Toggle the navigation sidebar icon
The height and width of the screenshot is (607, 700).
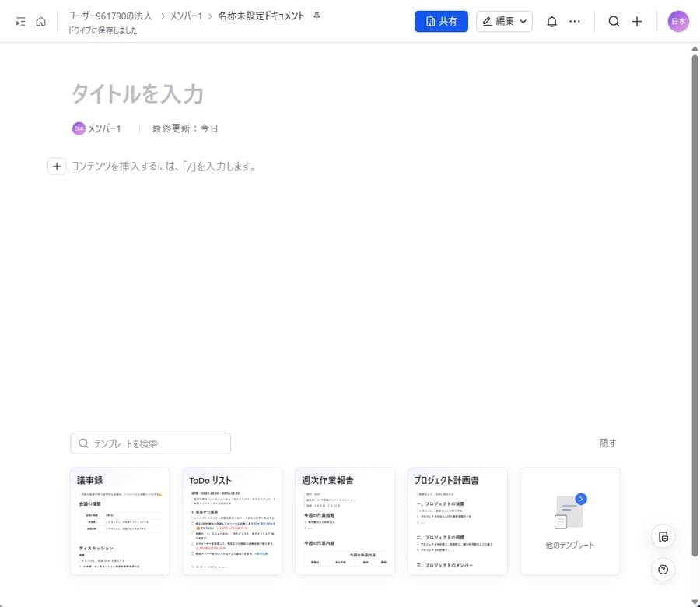(x=19, y=21)
